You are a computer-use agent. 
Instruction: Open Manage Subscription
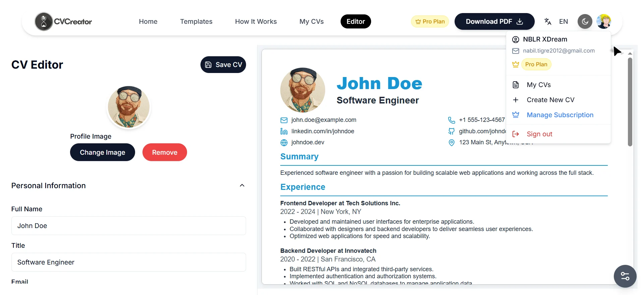pyautogui.click(x=558, y=115)
